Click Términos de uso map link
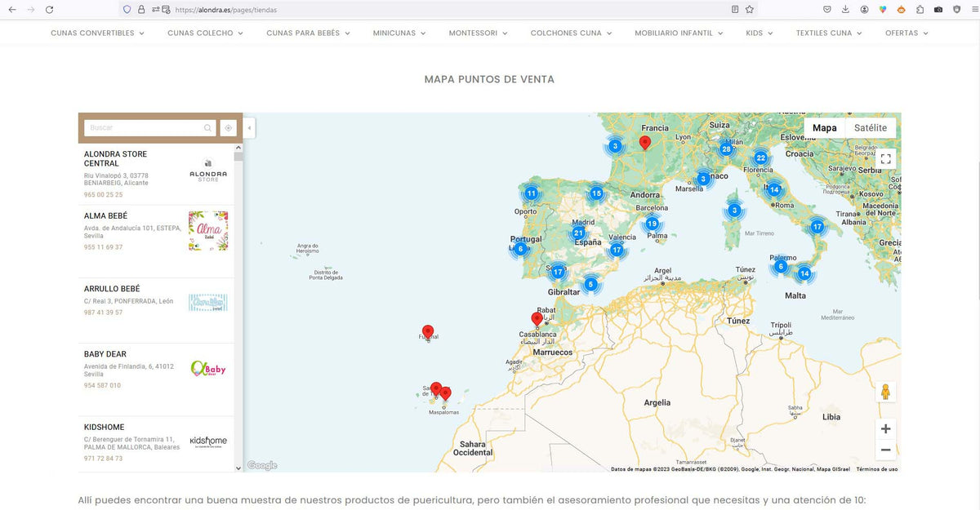 click(x=877, y=469)
